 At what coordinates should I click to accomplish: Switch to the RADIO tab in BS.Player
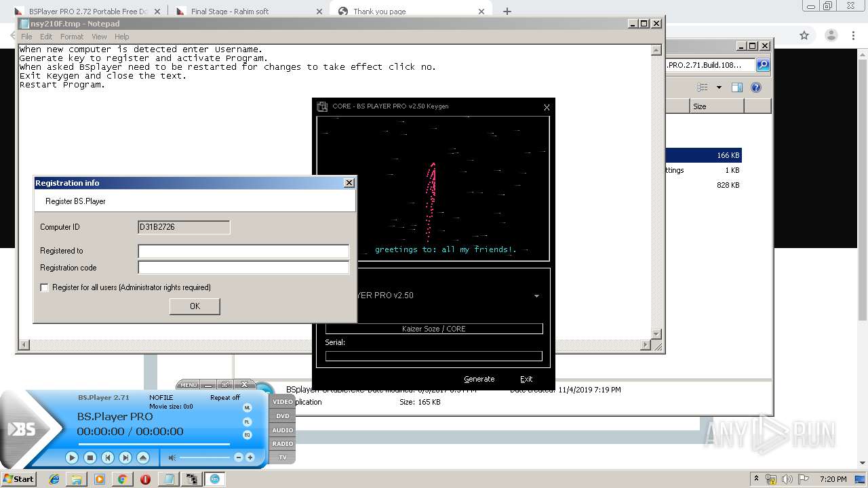(x=283, y=444)
